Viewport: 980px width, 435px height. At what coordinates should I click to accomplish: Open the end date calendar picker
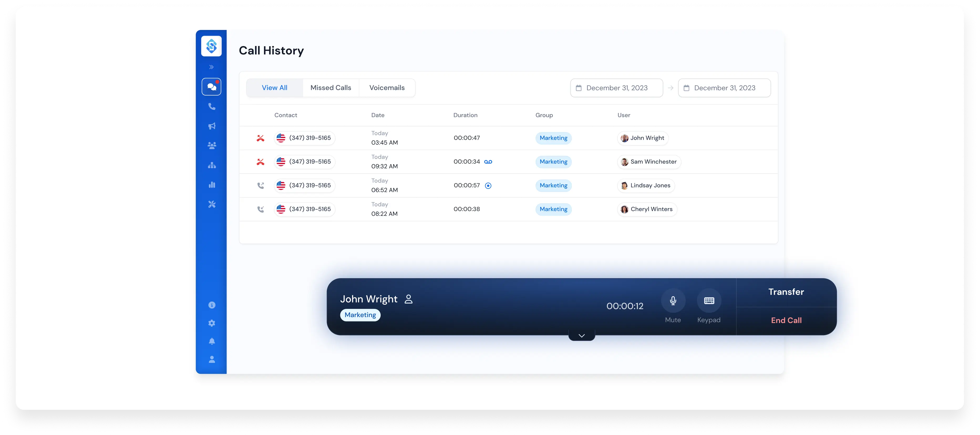point(724,87)
